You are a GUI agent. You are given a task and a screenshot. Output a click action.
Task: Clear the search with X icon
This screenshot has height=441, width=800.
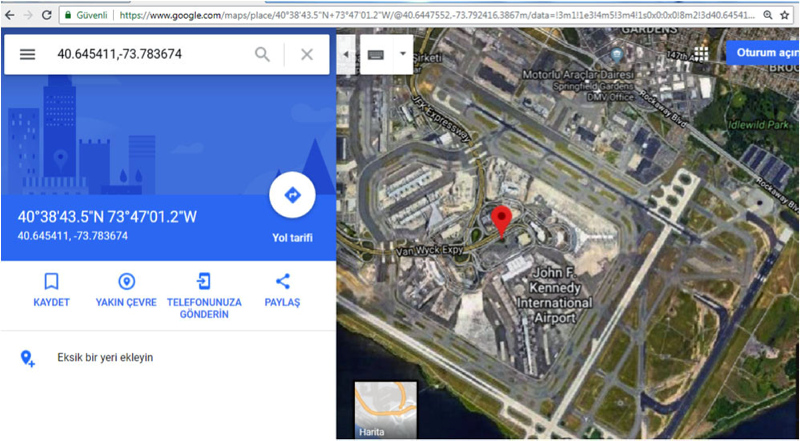pyautogui.click(x=307, y=55)
